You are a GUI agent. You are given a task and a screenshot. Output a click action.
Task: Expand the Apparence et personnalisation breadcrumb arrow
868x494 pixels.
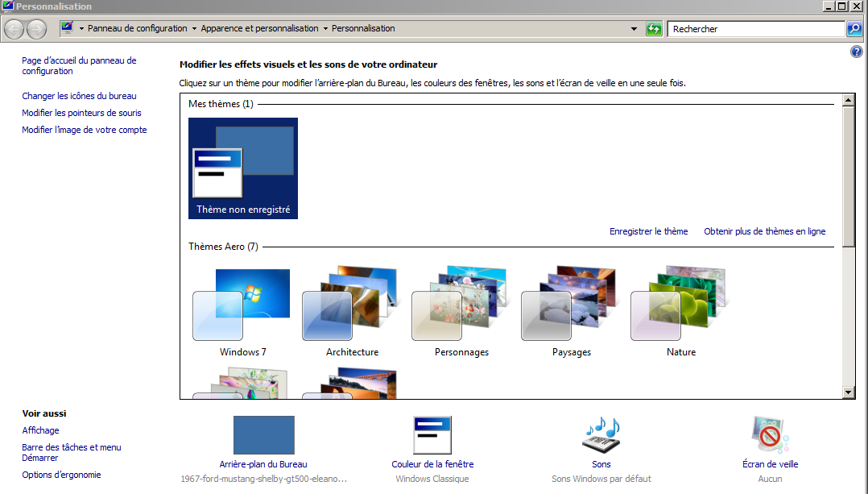click(325, 29)
